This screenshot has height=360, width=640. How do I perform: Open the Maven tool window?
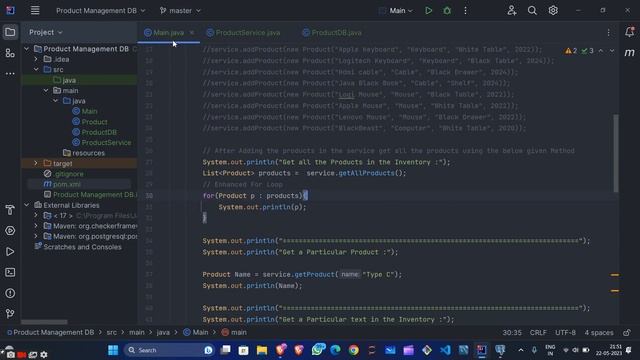pyautogui.click(x=629, y=53)
